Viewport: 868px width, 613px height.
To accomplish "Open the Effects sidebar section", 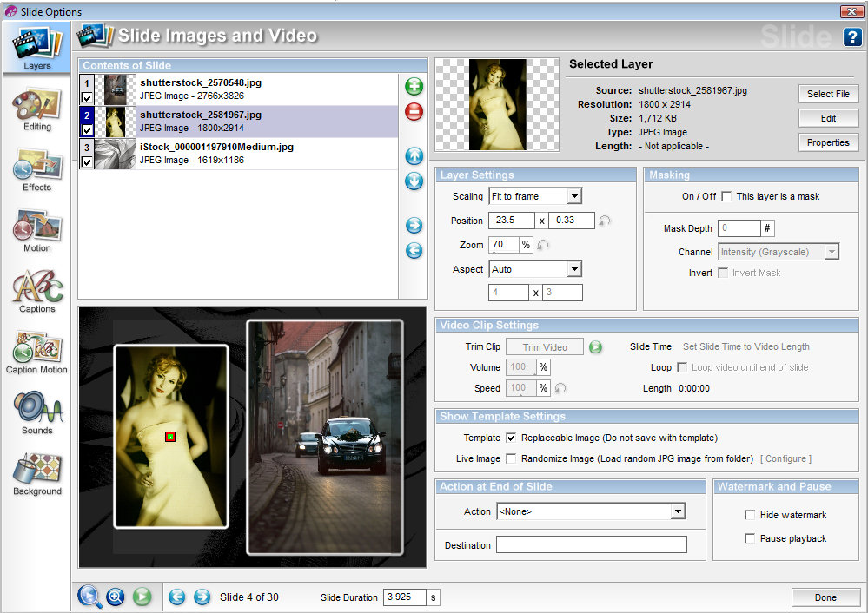I will tap(36, 170).
